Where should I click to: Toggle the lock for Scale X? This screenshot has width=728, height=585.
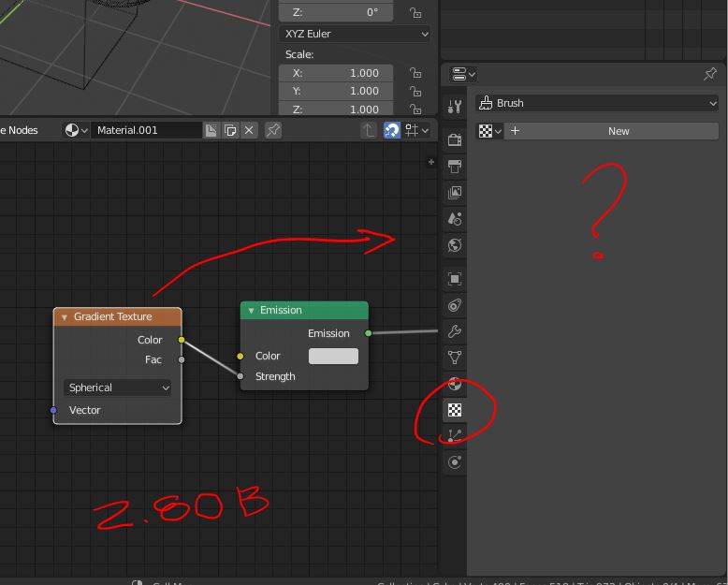(415, 73)
